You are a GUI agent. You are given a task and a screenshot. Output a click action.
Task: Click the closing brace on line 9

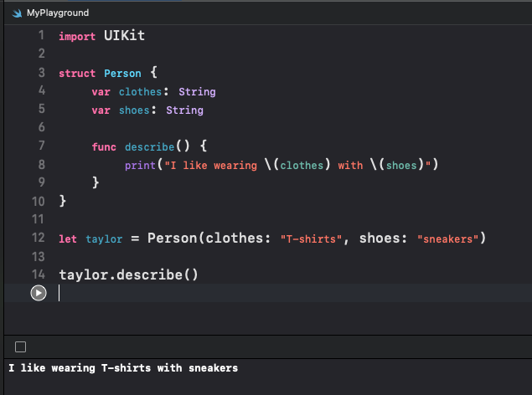96,182
